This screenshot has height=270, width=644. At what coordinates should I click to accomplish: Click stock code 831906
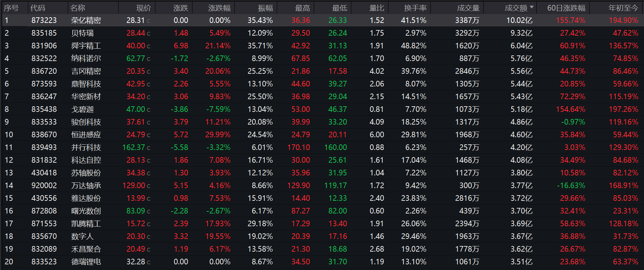(x=44, y=46)
